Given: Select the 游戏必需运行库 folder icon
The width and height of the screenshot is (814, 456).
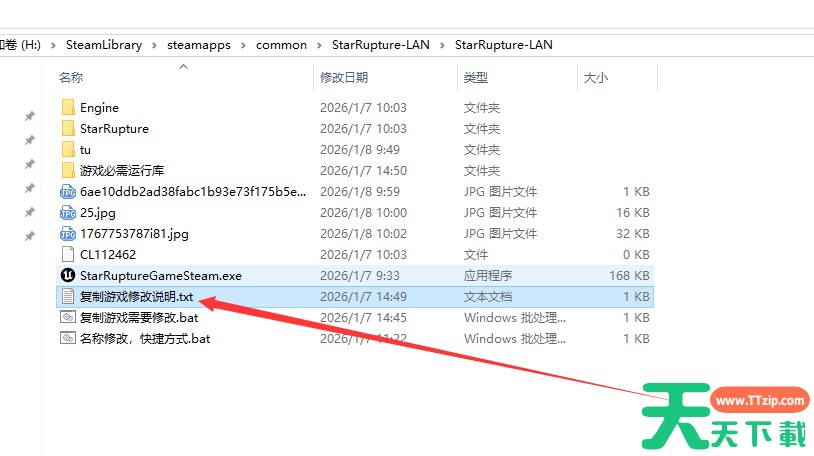Looking at the screenshot, I should pyautogui.click(x=68, y=170).
